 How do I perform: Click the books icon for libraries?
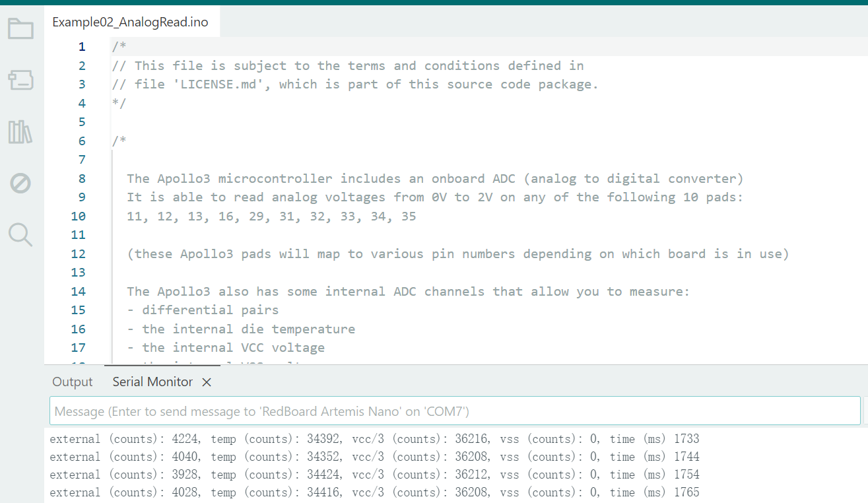tap(20, 131)
